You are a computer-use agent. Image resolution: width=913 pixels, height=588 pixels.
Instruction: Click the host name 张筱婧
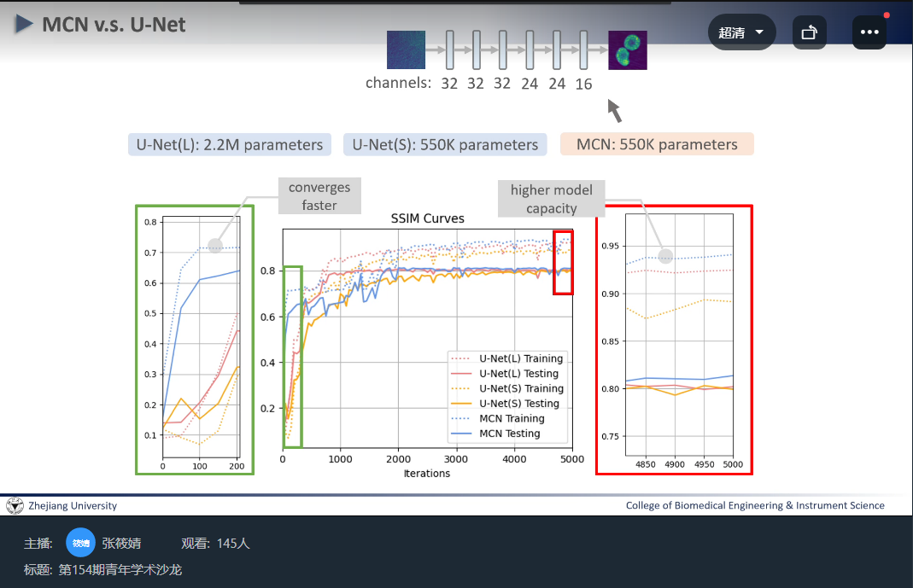click(121, 543)
